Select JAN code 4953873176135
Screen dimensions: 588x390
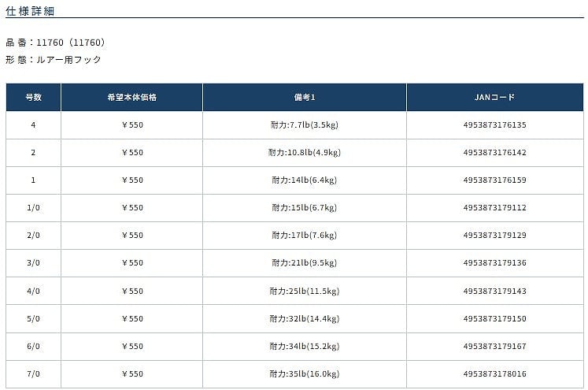click(495, 124)
